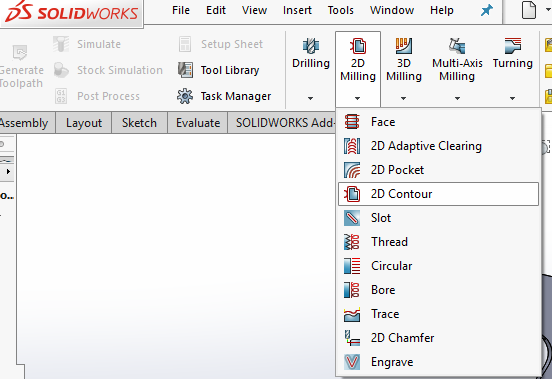
Task: Expand the 3D Milling dropdown arrow
Action: [x=403, y=99]
